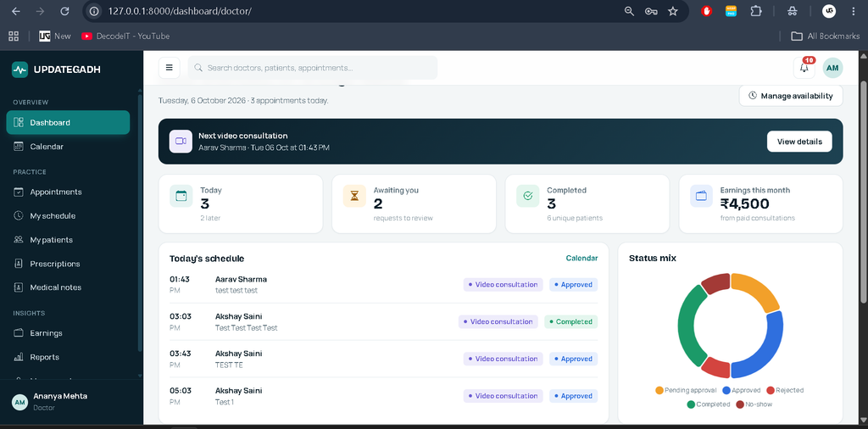Open the Chrome three-dot menu
Screen dimensions: 868x429
(x=852, y=11)
